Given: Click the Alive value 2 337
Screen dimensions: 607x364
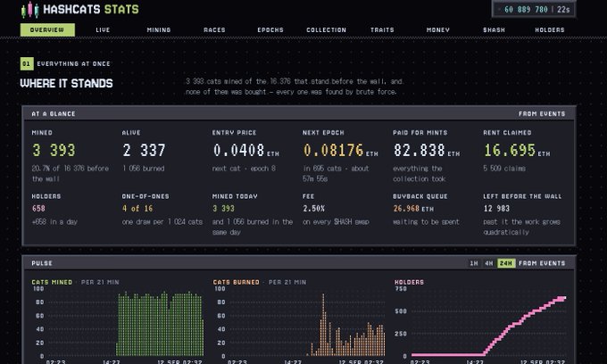Looking at the screenshot, I should coord(144,151).
